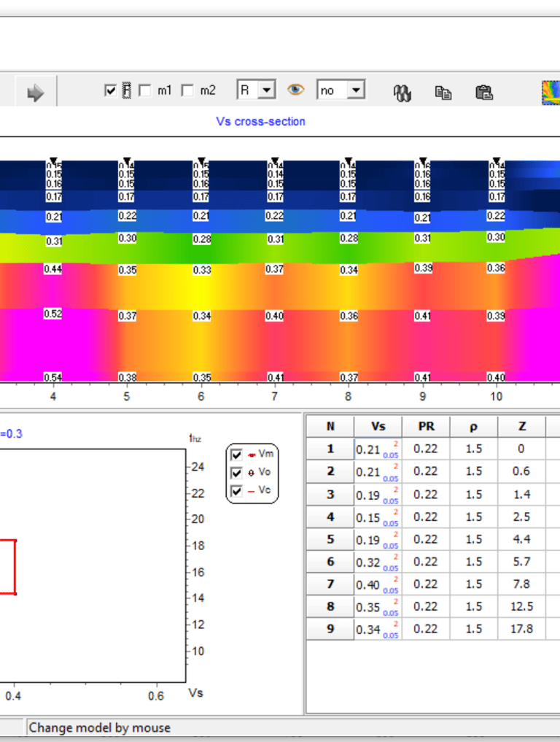The height and width of the screenshot is (742, 560).
Task: Open the color palette icon at toolbar edge
Action: click(551, 93)
